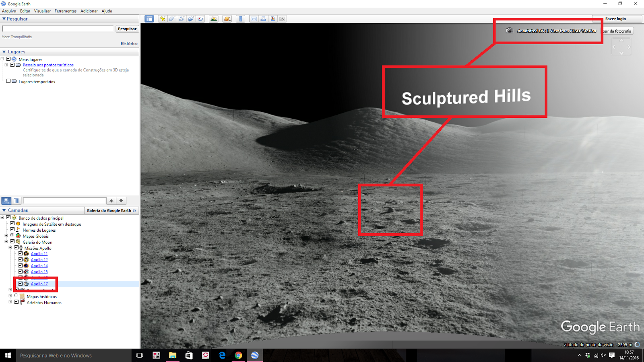Screen dimensions: 644x362
Task: Open the planet switcher (Saturn icon)
Action: click(x=227, y=19)
